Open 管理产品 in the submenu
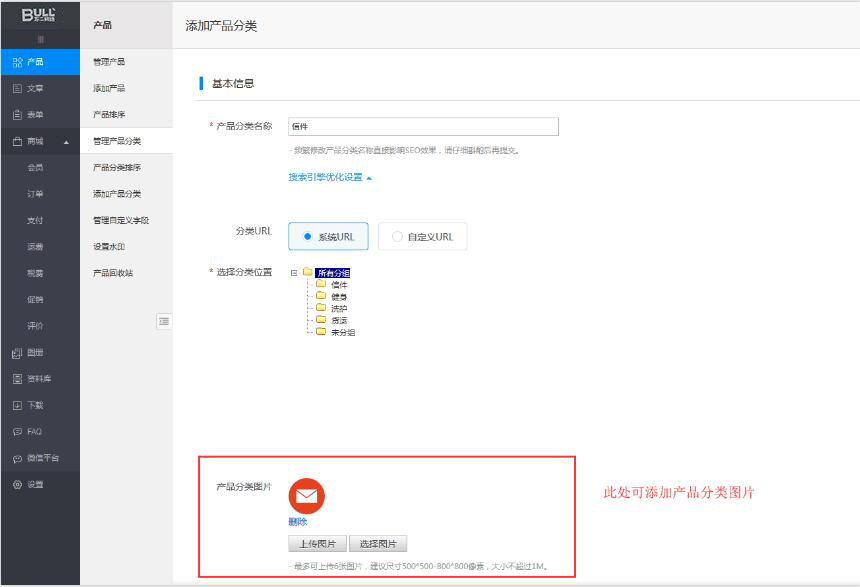Image resolution: width=860 pixels, height=587 pixels. (109, 62)
